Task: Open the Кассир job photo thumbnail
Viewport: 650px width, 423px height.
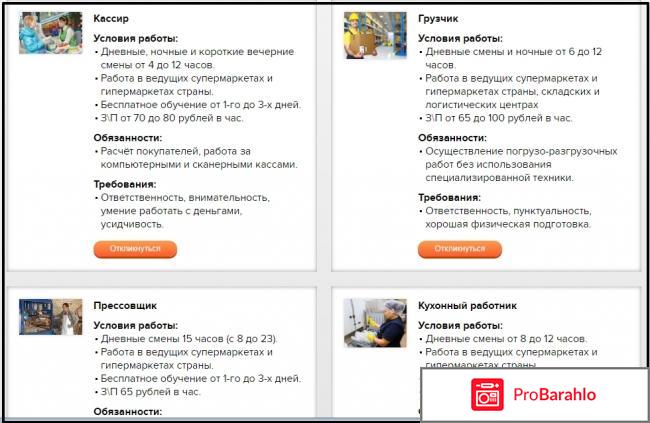Action: (51, 33)
